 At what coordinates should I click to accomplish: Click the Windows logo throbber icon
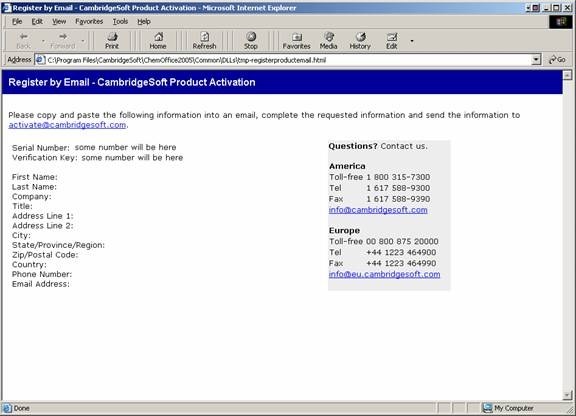pyautogui.click(x=561, y=22)
